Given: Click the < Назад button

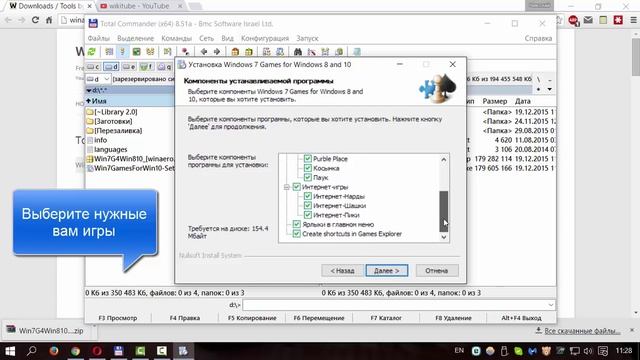Looking at the screenshot, I should click(342, 270).
